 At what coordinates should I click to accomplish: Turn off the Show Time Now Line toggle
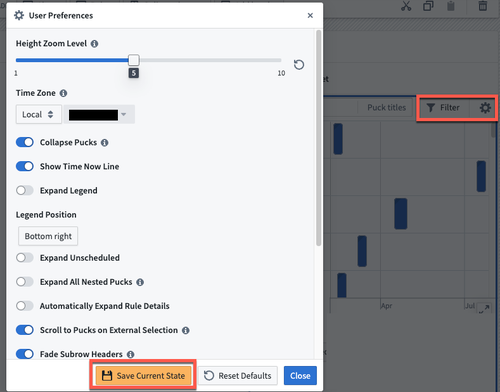(x=25, y=166)
